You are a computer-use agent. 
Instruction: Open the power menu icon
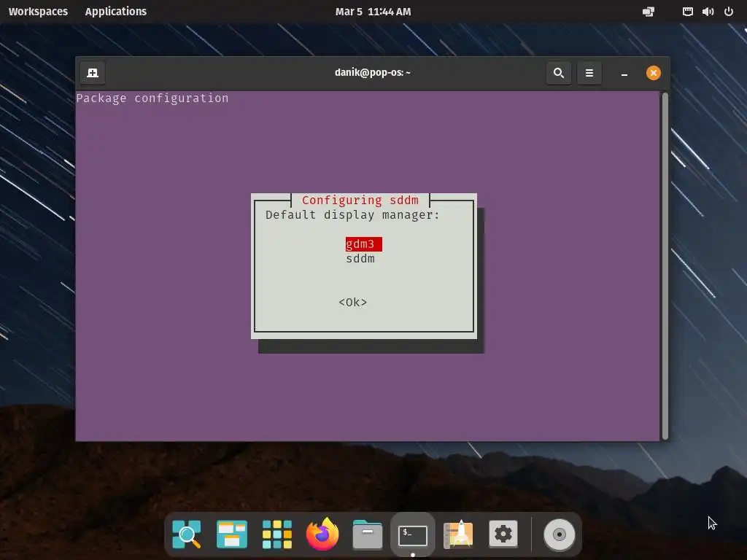pos(729,12)
